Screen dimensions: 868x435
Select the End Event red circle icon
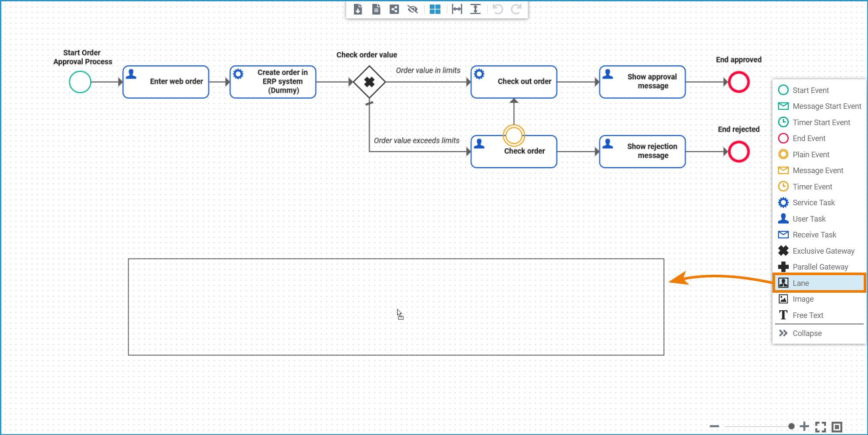(x=783, y=138)
